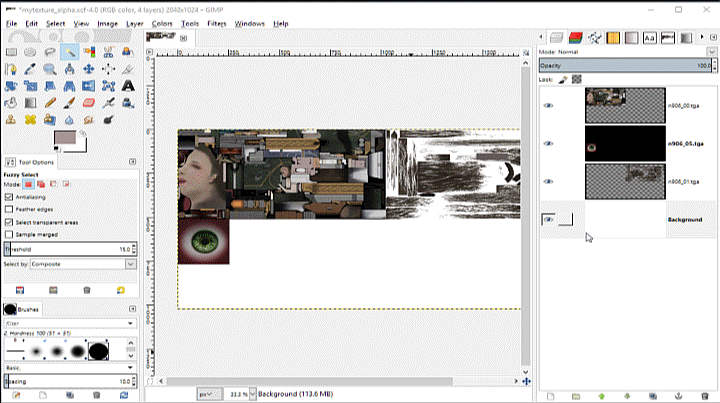Screen dimensions: 720x403
Task: Choose the Eraser tool
Action: point(90,102)
